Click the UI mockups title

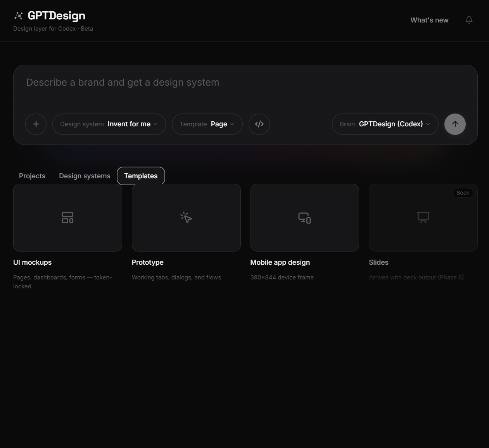33,262
